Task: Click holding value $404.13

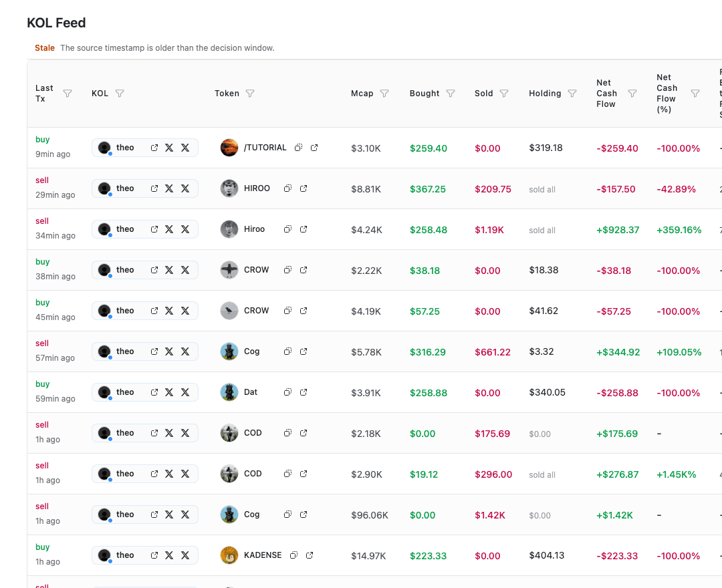Action: 547,555
